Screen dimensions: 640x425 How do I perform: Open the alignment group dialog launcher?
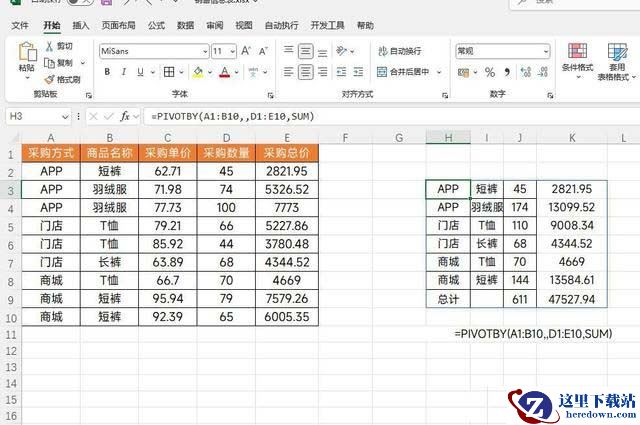click(x=445, y=95)
